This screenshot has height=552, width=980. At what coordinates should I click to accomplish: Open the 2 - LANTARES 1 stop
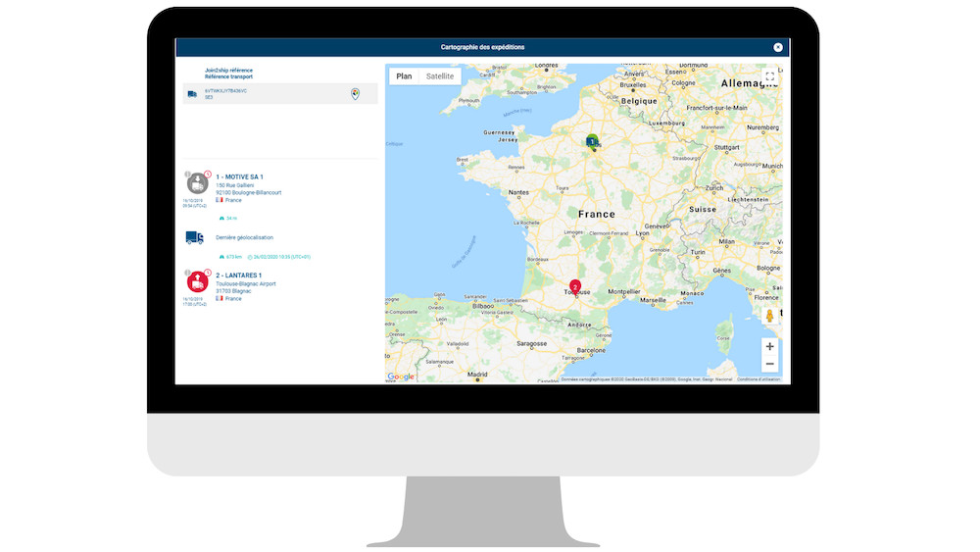pyautogui.click(x=240, y=276)
